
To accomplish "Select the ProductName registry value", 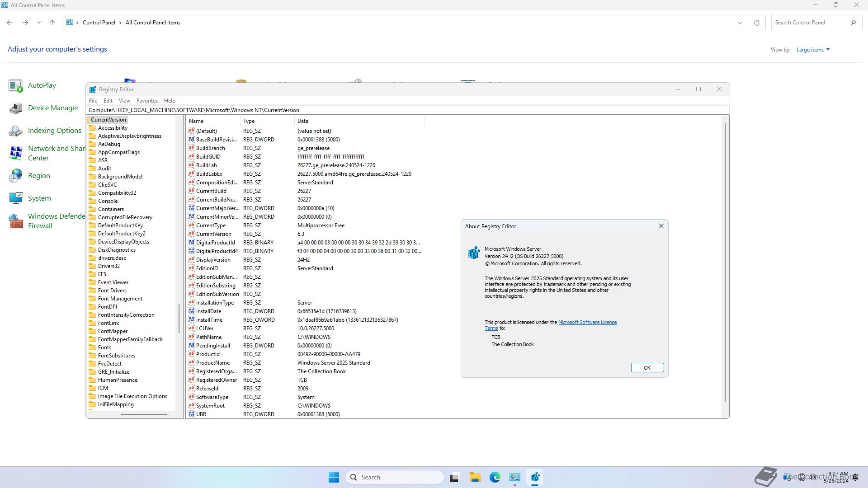I will pyautogui.click(x=212, y=363).
